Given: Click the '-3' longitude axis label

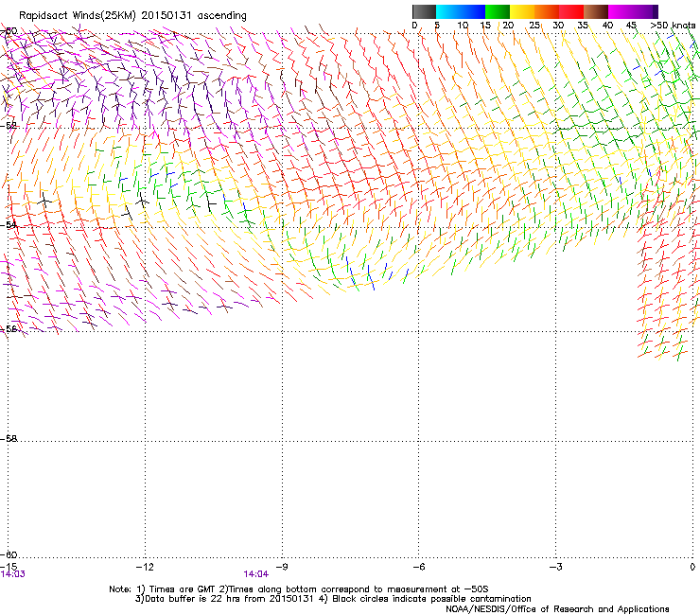Looking at the screenshot, I should pyautogui.click(x=555, y=567).
